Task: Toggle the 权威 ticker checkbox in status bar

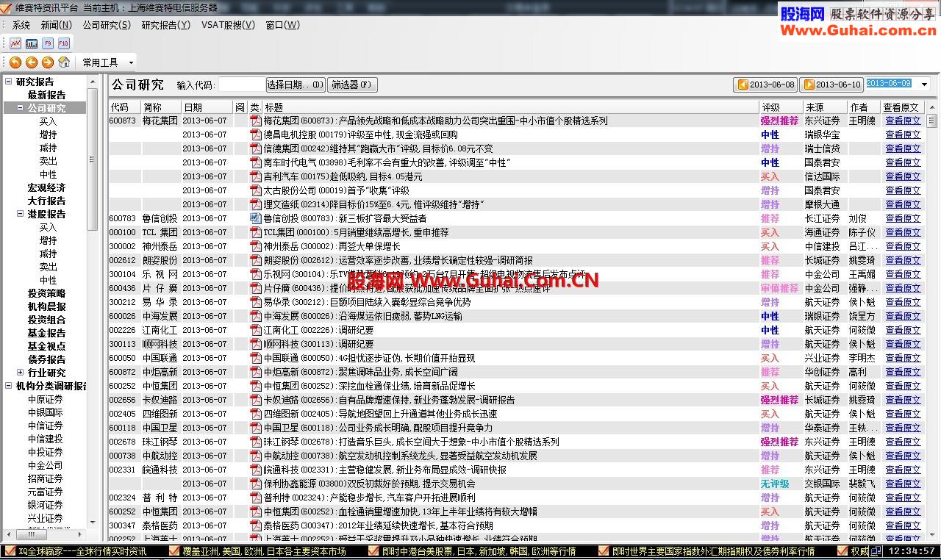Action: 842,551
